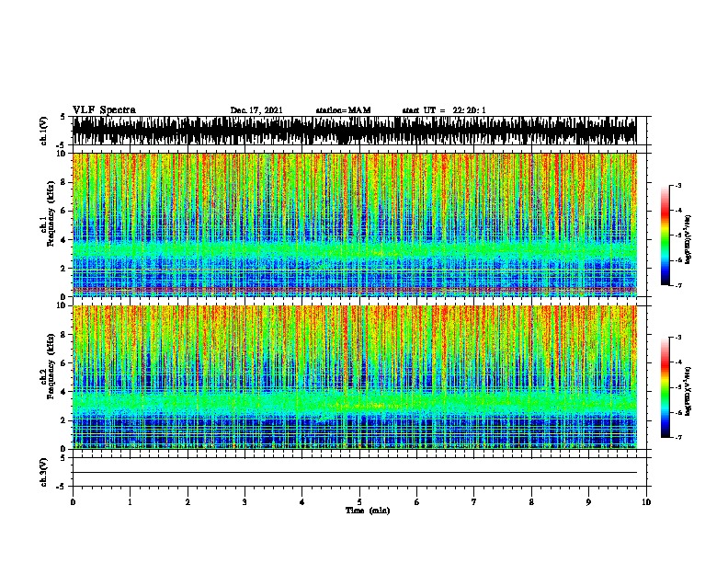This screenshot has height=563, width=728.
Task: Click the "VLF Spectra" title text
Action: point(104,110)
